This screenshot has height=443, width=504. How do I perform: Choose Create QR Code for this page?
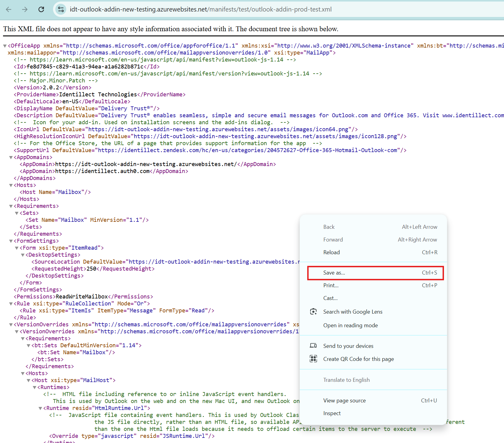point(373,359)
